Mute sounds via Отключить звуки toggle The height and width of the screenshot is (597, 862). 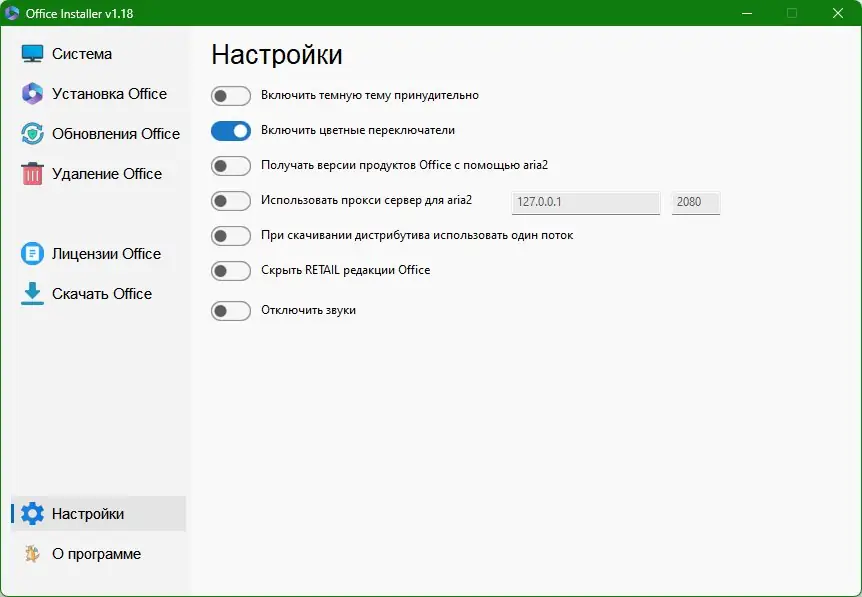click(230, 310)
